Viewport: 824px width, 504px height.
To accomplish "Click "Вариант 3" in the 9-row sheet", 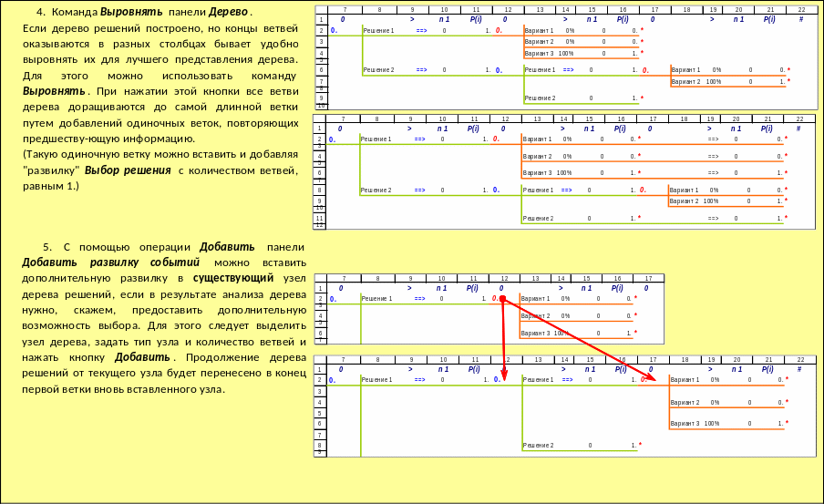I will pos(685,424).
